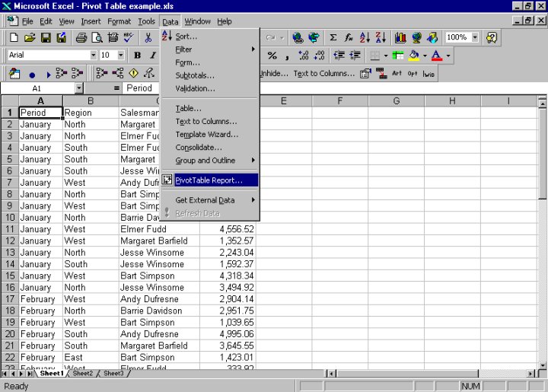Click the cell with value 4,995.06
The height and width of the screenshot is (392, 548).
click(228, 334)
